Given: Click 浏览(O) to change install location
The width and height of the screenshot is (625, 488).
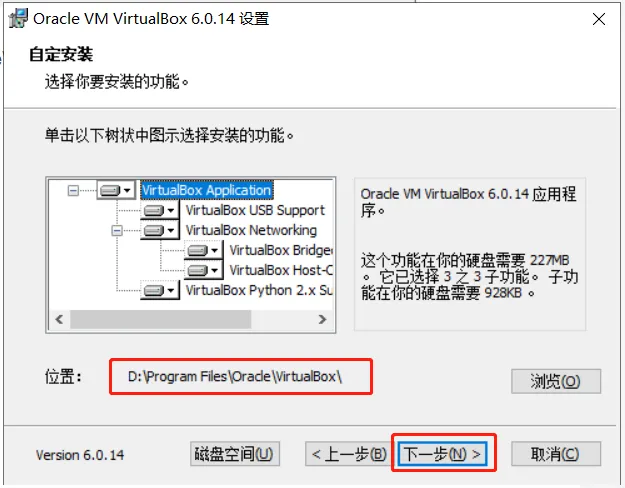Looking at the screenshot, I should tap(556, 381).
